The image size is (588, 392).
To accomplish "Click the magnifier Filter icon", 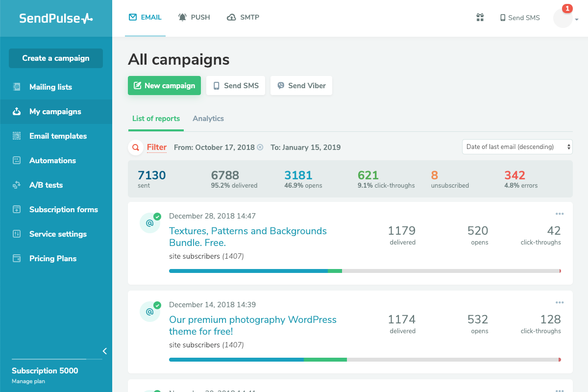I will click(x=135, y=147).
